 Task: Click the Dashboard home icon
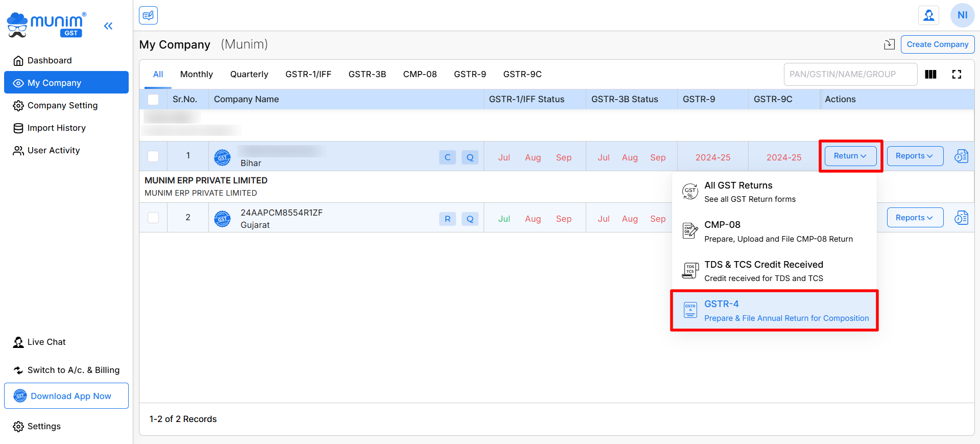click(x=18, y=61)
